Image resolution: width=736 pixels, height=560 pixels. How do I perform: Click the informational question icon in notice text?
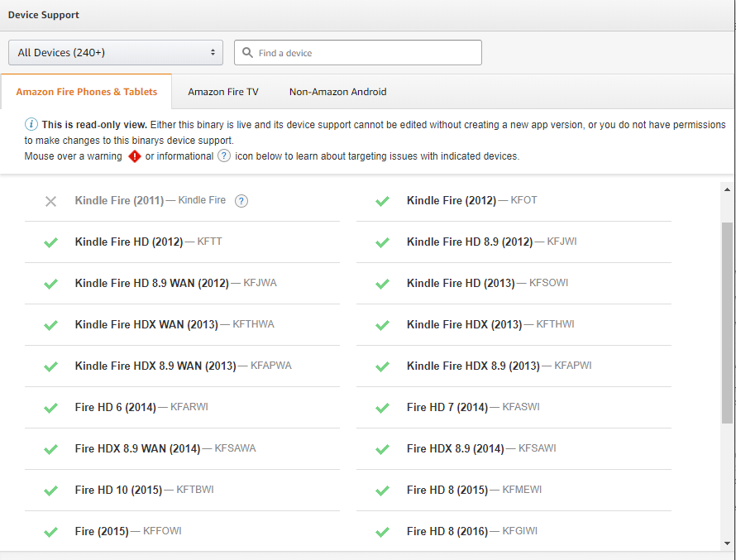tap(224, 156)
